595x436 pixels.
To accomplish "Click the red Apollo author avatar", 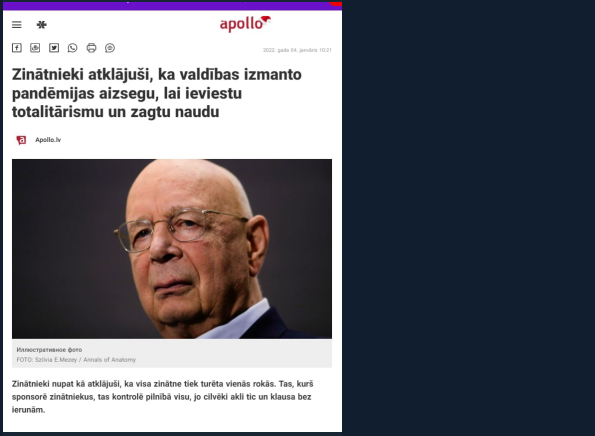I will (x=21, y=140).
